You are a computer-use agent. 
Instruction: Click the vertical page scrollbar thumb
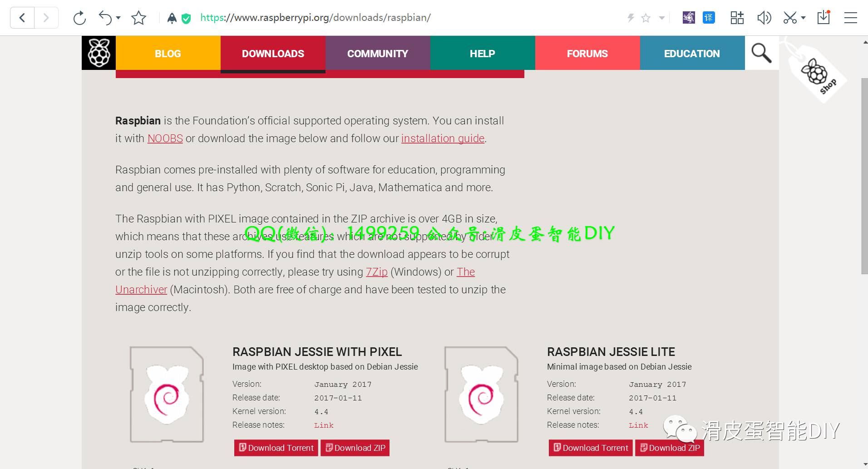click(x=864, y=176)
